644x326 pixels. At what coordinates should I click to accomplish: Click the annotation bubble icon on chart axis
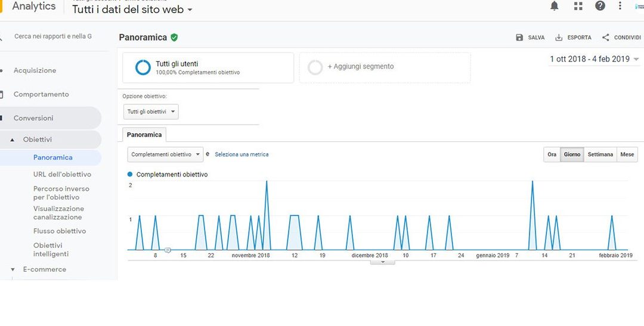(168, 250)
